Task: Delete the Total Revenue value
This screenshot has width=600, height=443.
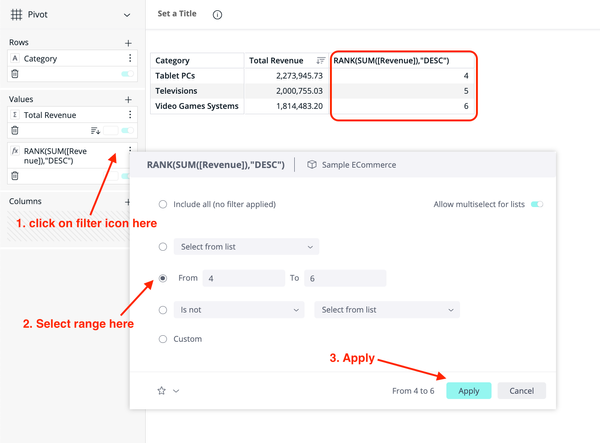Action: (x=14, y=131)
